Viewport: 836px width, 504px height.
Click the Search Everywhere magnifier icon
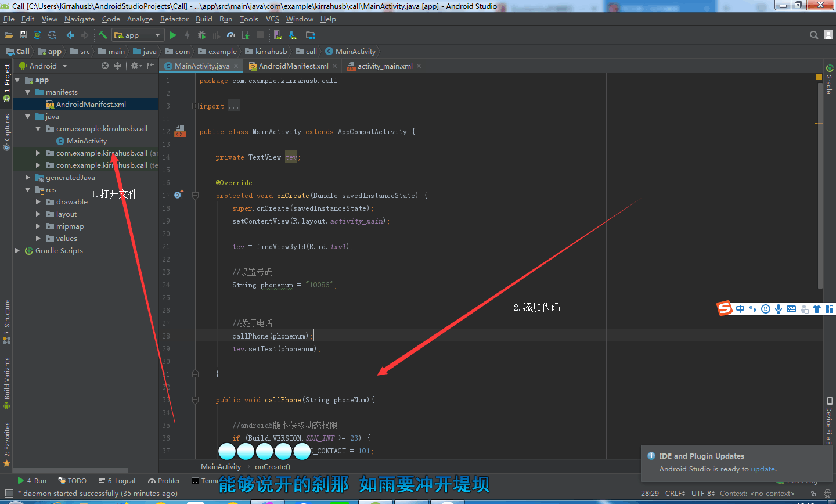(x=814, y=35)
